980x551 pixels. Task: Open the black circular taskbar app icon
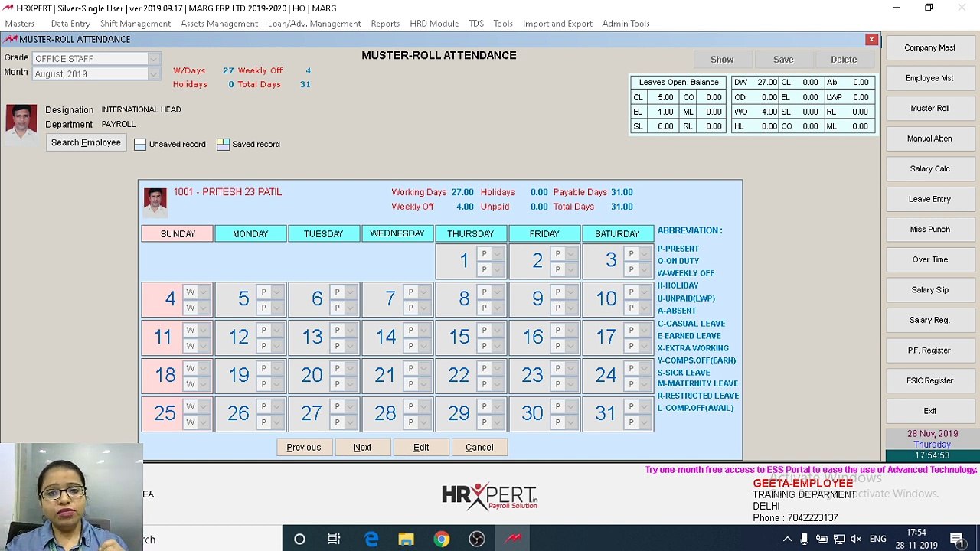point(477,540)
